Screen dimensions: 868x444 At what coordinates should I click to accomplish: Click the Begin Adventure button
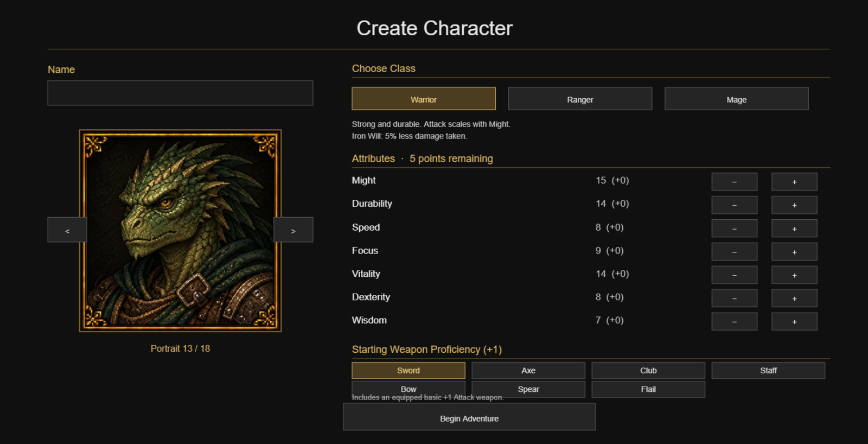point(469,417)
